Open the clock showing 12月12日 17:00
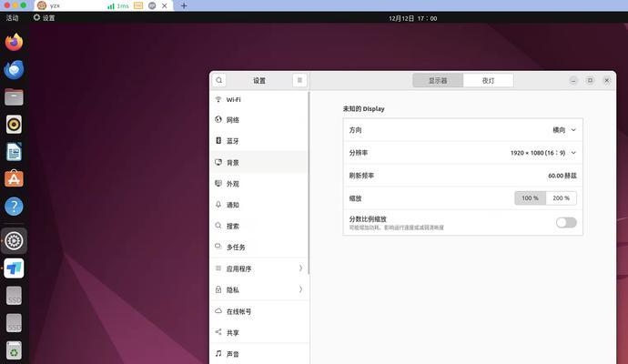The image size is (628, 364). click(412, 18)
